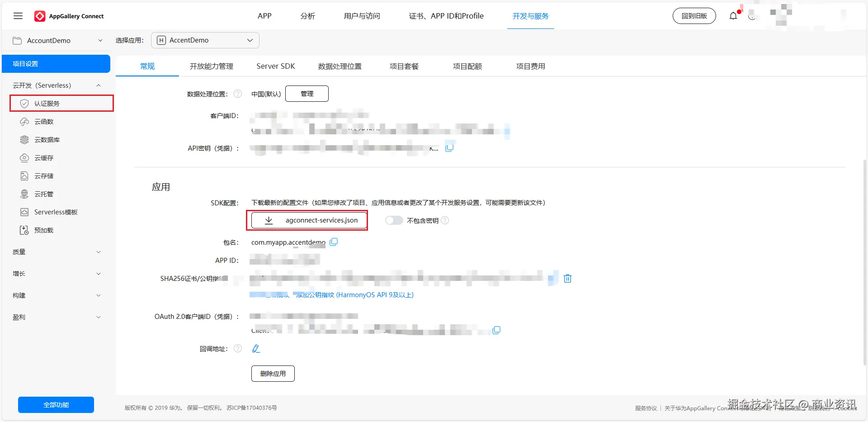Click the 管理 button
The height and width of the screenshot is (422, 868).
[x=307, y=94]
